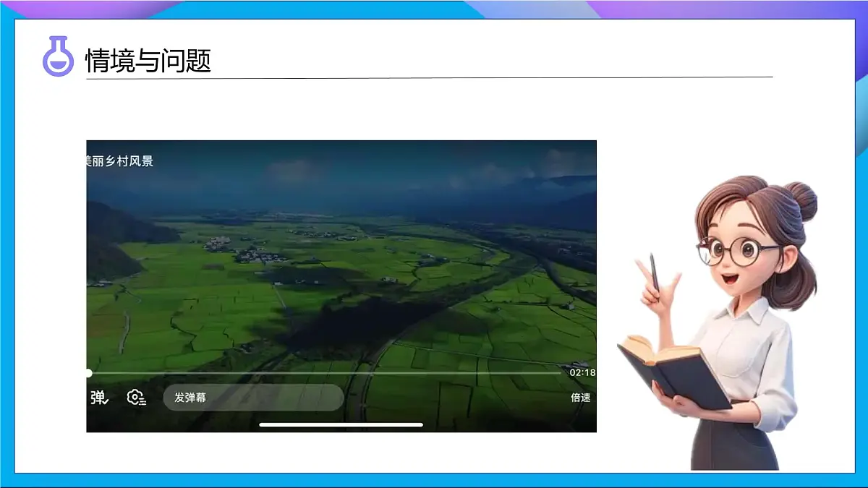Click the video progress slider handle
The height and width of the screenshot is (488, 868).
(x=88, y=373)
